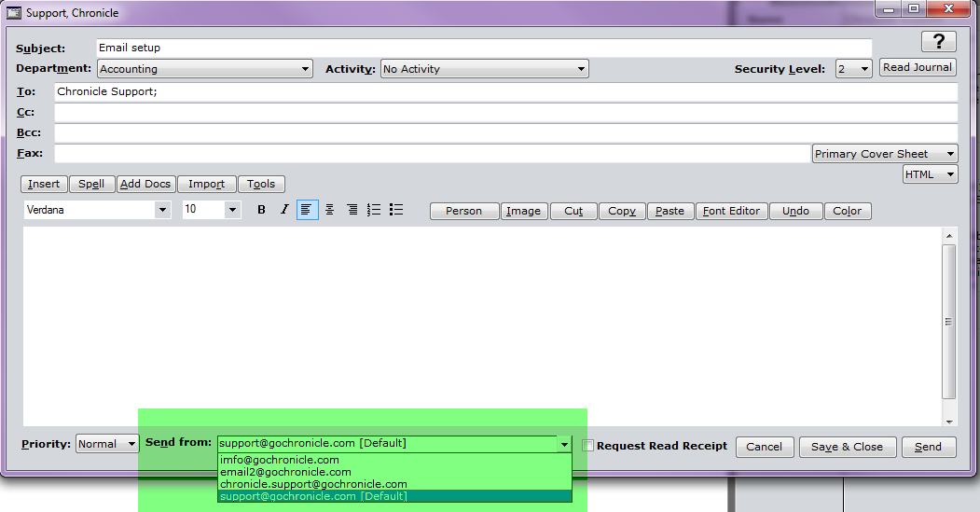Viewport: 980px width, 512px height.
Task: Open the Primary Cover Sheet dropdown
Action: coord(884,154)
